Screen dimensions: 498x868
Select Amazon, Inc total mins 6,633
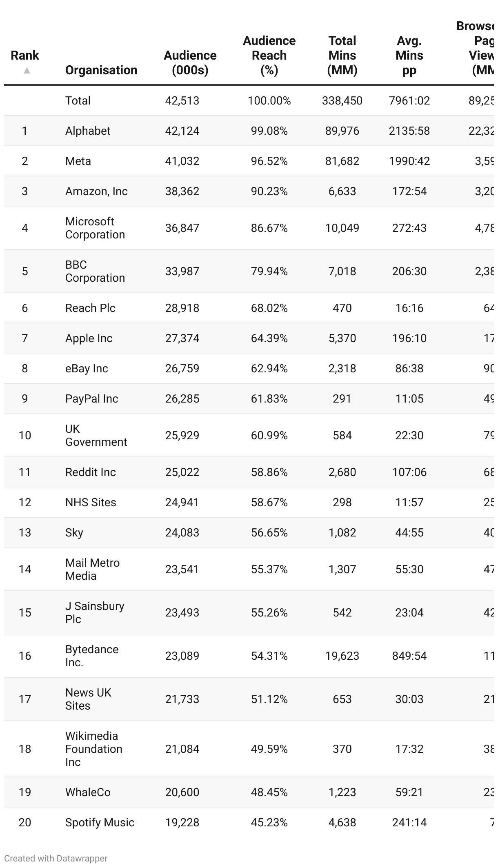(x=342, y=191)
